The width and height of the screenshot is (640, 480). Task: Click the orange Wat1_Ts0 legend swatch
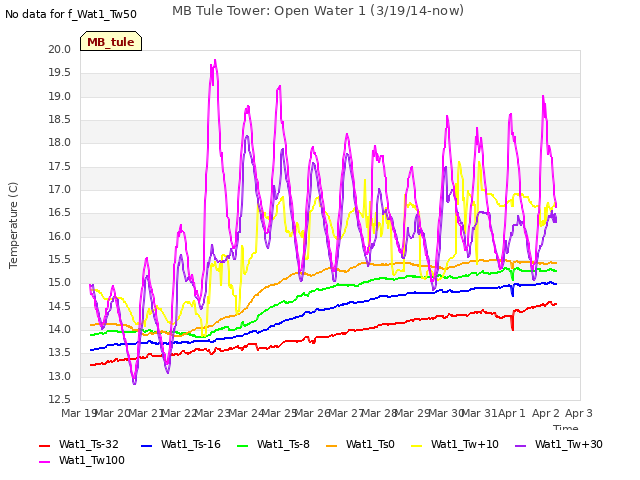tap(331, 446)
